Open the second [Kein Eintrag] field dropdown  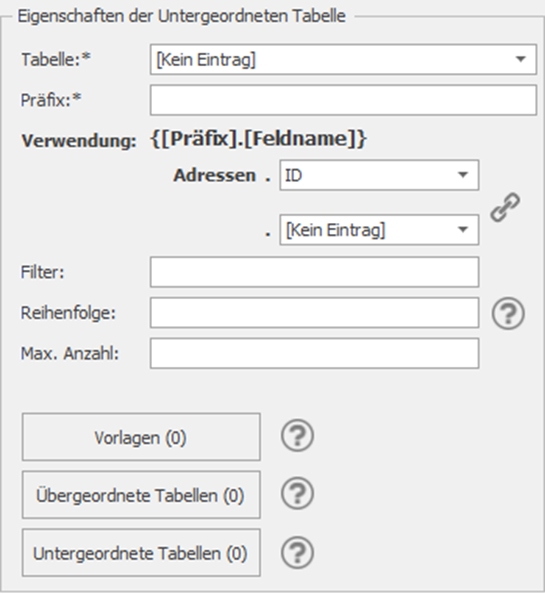tap(462, 230)
